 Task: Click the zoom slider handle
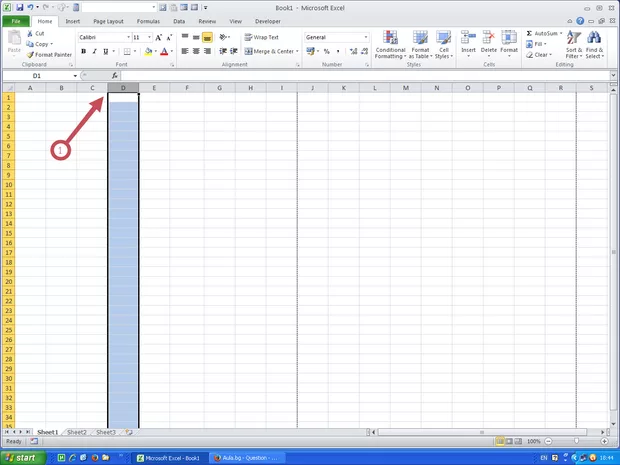coord(577,441)
